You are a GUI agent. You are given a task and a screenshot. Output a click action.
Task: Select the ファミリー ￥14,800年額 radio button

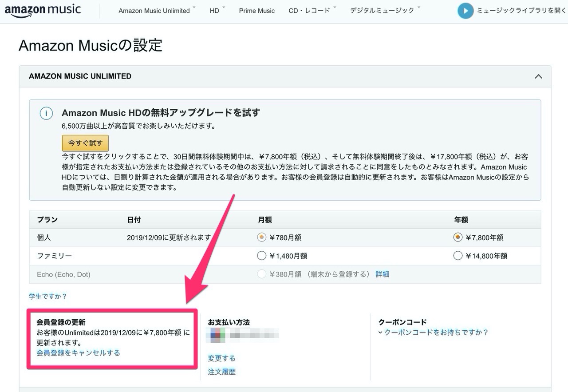point(458,256)
